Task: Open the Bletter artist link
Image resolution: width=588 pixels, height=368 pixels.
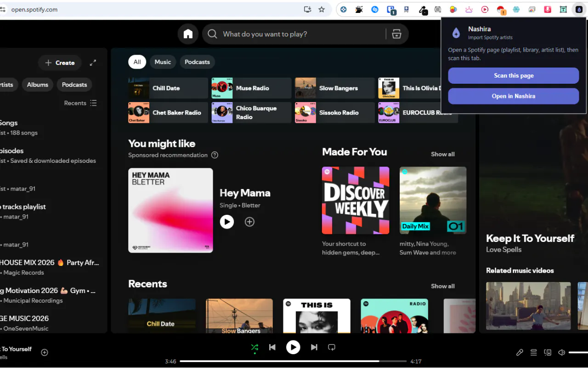Action: click(x=251, y=206)
